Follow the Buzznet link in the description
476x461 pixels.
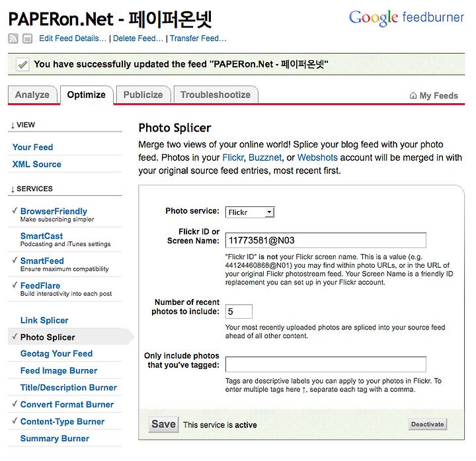click(x=265, y=157)
